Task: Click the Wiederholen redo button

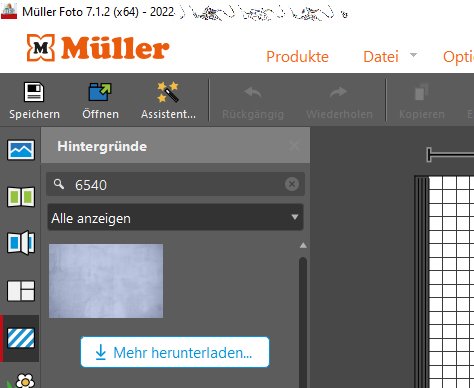Action: pos(339,102)
